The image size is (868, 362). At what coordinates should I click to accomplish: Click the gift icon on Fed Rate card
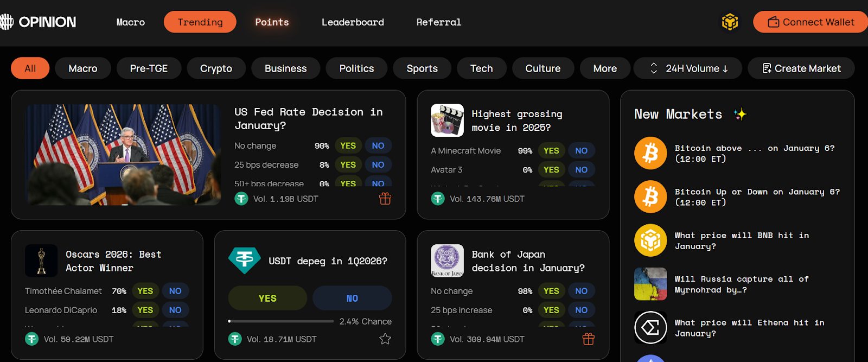click(385, 199)
